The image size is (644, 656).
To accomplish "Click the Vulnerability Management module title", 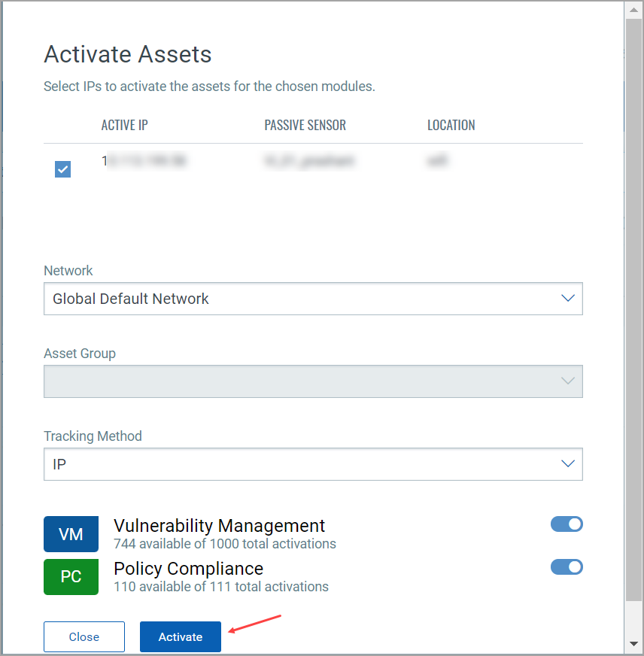I will [x=219, y=525].
